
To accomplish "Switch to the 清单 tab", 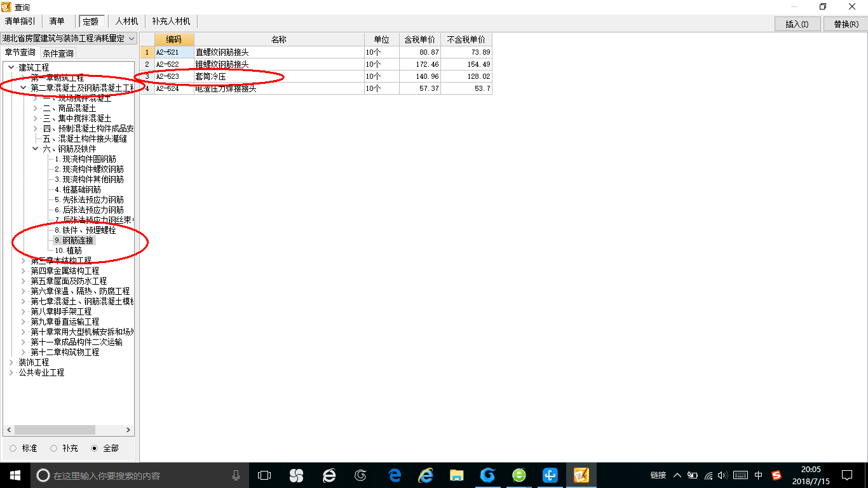I will pos(57,21).
